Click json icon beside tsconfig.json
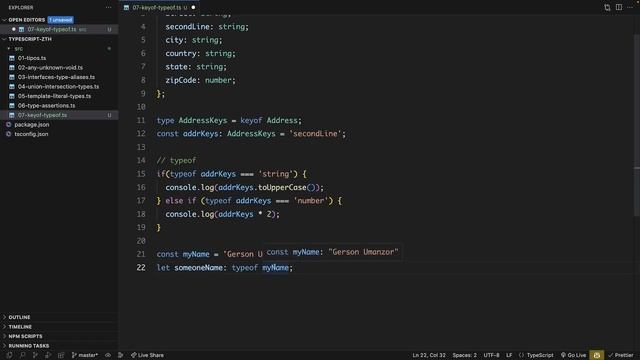 (x=9, y=134)
